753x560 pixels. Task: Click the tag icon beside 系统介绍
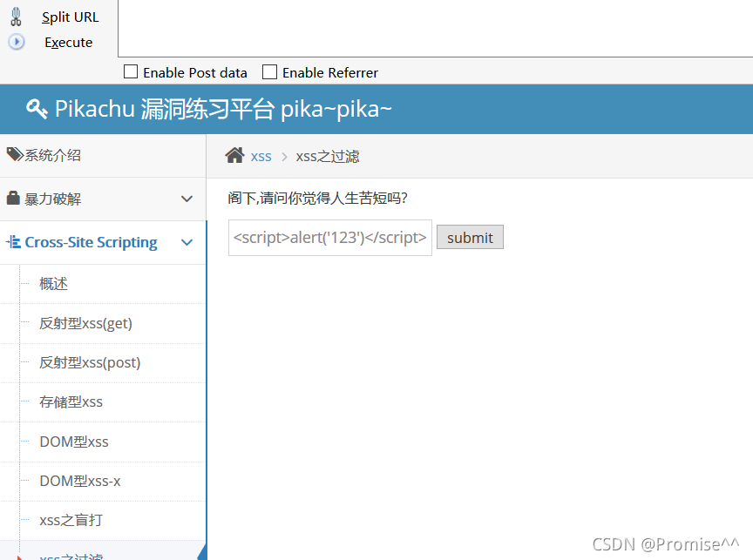point(15,154)
